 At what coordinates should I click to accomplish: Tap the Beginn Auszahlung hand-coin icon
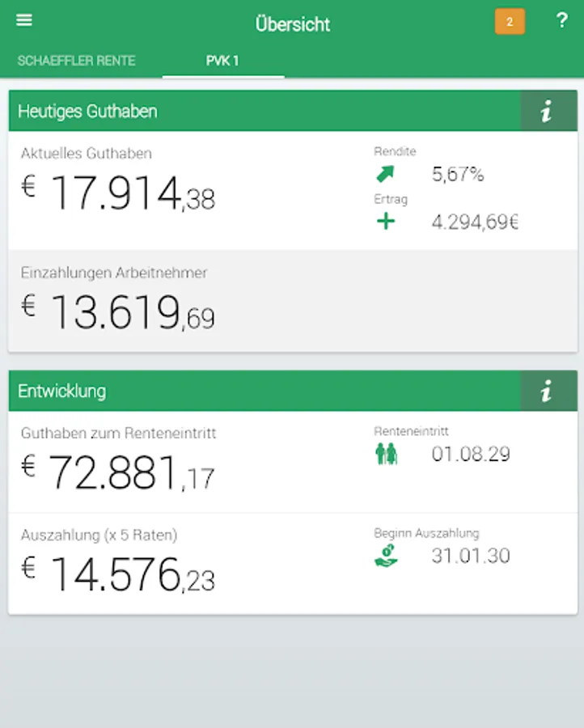(387, 556)
